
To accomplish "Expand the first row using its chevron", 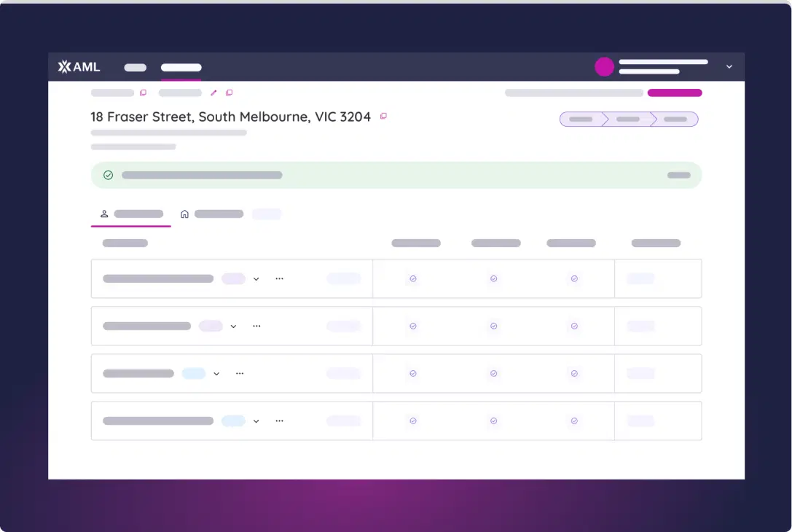I will point(256,279).
